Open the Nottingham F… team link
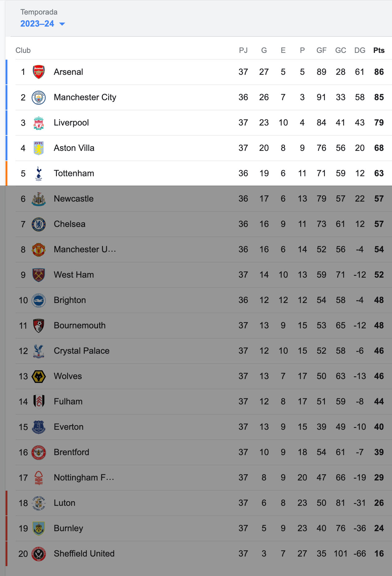The width and height of the screenshot is (392, 576). tap(84, 478)
